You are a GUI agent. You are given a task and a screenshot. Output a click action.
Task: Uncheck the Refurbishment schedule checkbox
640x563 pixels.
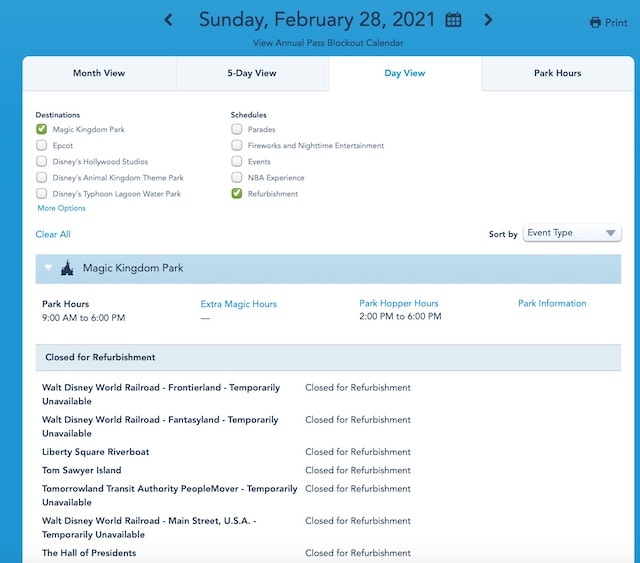[237, 194]
